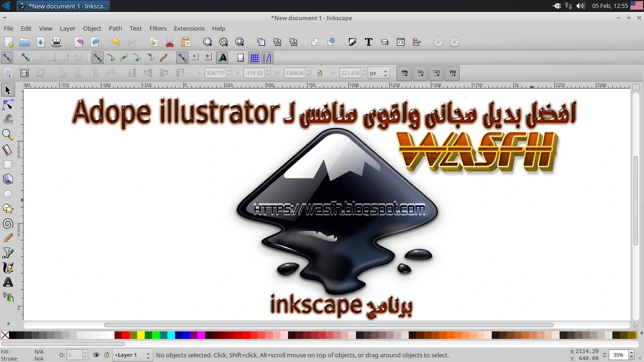Select the Text tool in the toolbox

(8, 282)
